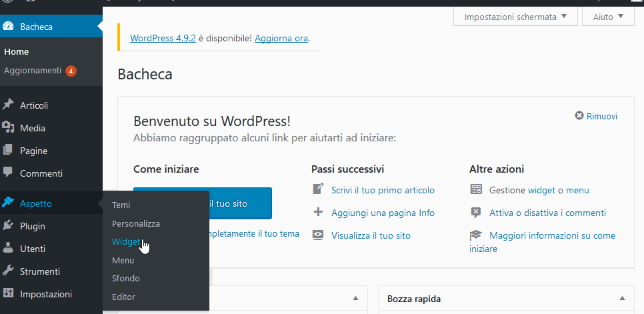Click the updates count badge 4
This screenshot has height=314, width=644.
coord(71,71)
